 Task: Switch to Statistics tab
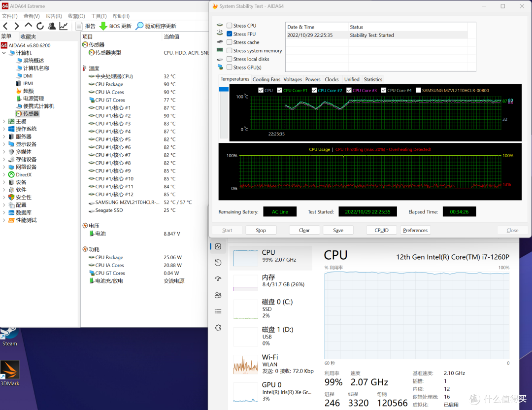(x=373, y=79)
